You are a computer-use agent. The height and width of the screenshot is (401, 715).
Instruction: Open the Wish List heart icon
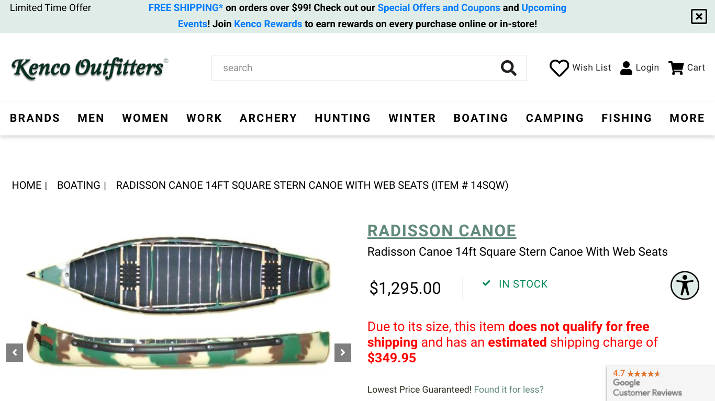559,68
